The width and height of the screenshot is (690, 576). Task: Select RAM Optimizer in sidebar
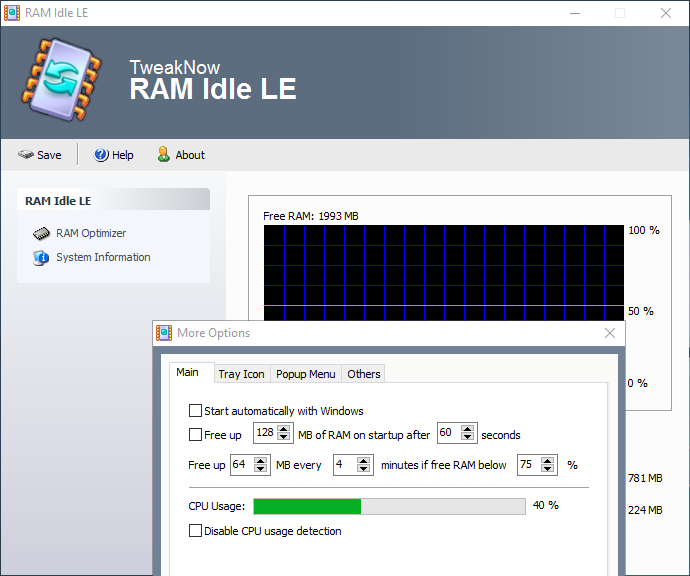click(x=91, y=233)
